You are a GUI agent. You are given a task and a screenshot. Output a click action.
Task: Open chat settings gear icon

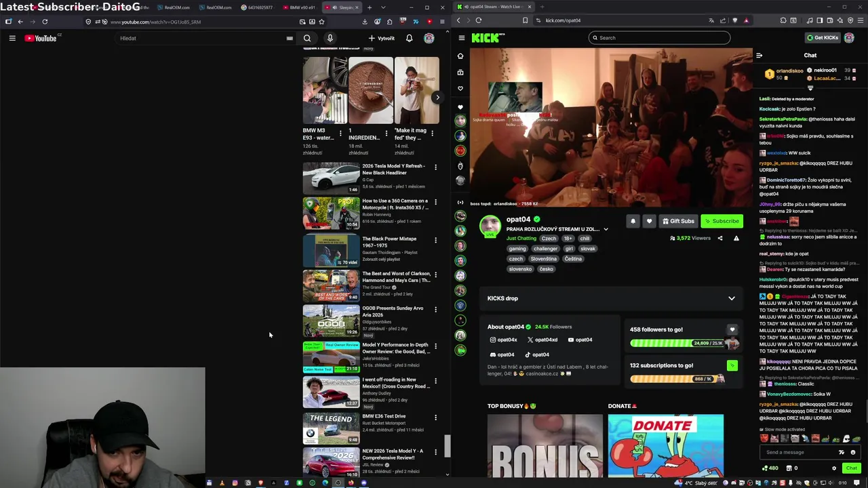[834, 468]
